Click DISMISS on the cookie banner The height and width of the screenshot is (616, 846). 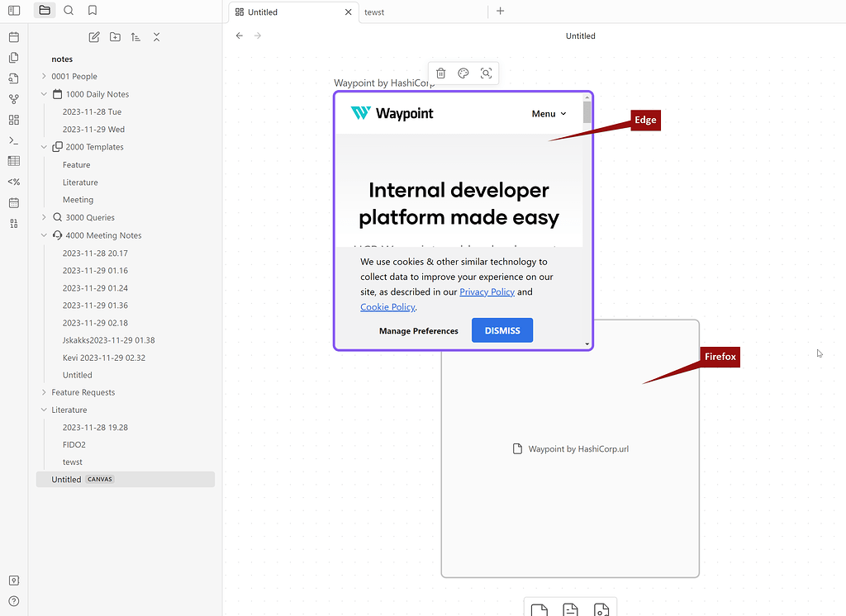pyautogui.click(x=501, y=329)
